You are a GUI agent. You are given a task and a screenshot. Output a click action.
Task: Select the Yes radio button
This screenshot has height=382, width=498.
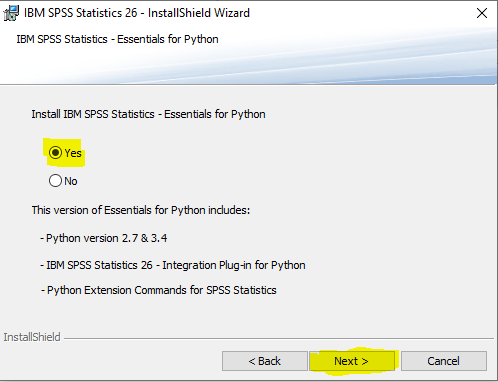(55, 153)
